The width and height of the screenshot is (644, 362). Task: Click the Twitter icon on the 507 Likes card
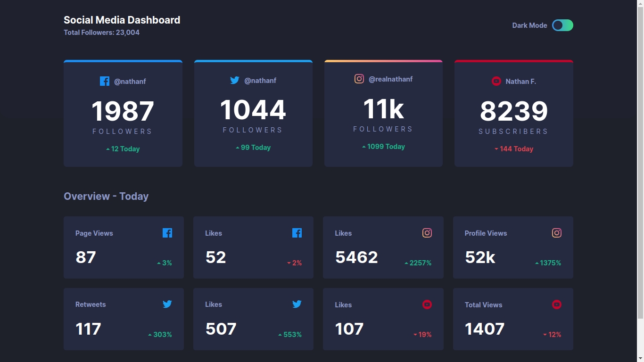pos(297,304)
